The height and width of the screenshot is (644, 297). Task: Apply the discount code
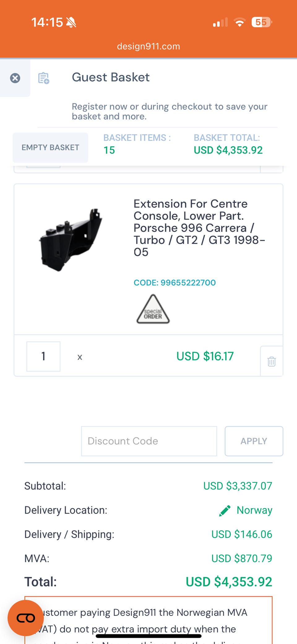pyautogui.click(x=254, y=441)
